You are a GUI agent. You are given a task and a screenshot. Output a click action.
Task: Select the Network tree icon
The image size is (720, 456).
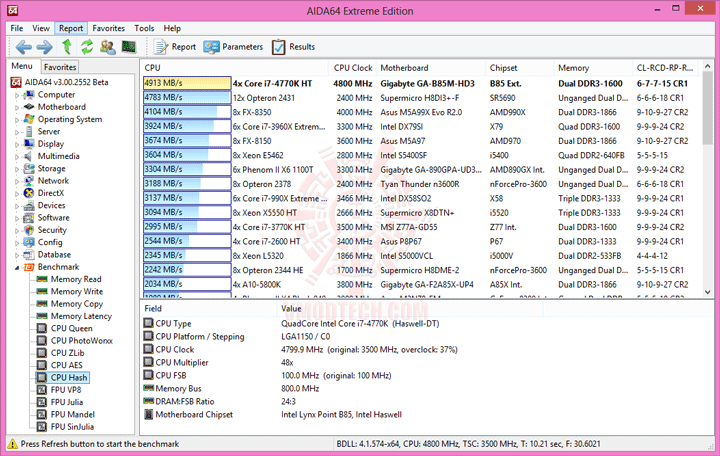tap(29, 181)
